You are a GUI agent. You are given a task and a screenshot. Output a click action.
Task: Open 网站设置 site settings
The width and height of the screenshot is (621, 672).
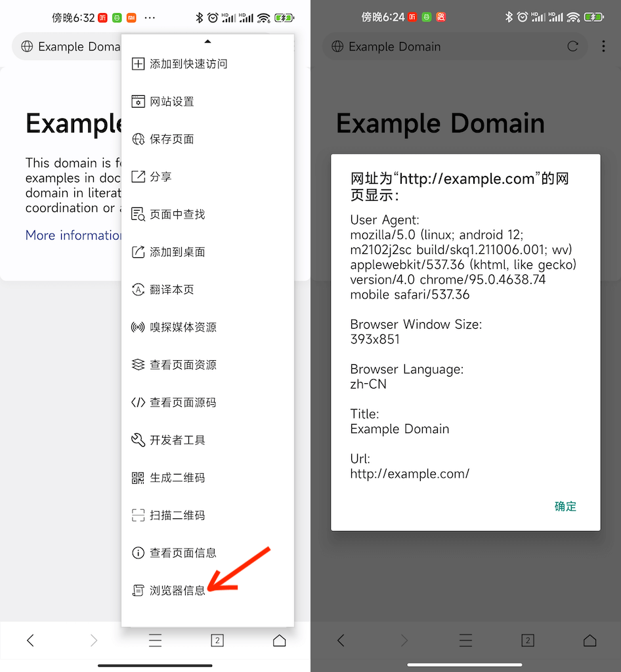coord(171,102)
